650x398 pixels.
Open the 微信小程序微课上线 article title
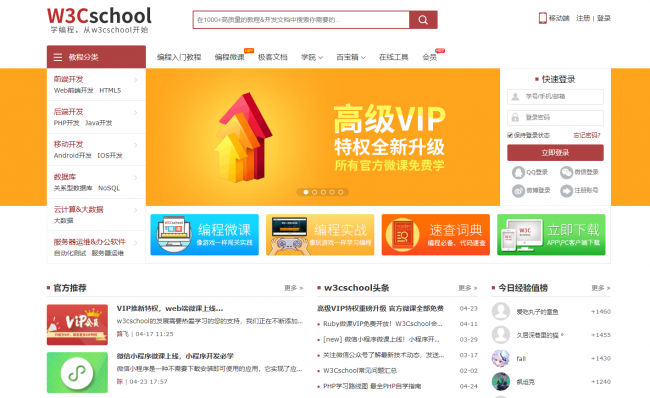click(x=175, y=356)
